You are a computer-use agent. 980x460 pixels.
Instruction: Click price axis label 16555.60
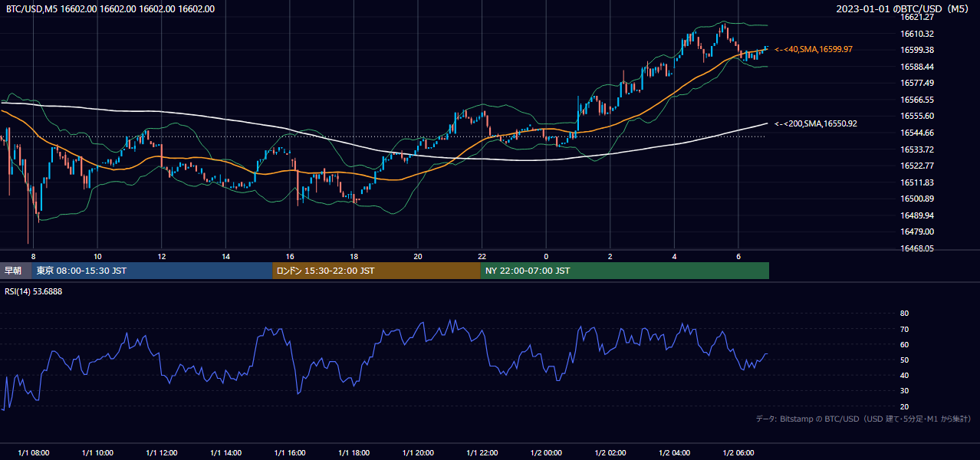point(917,116)
